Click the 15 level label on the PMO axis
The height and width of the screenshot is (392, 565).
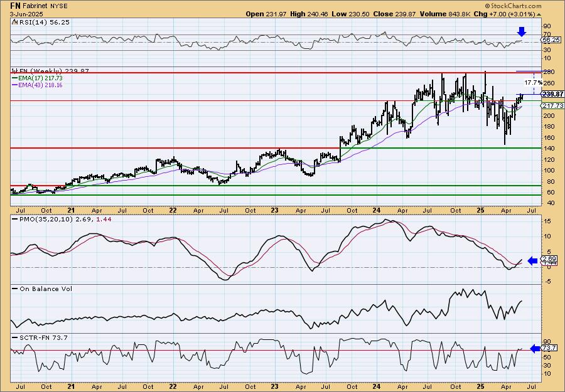coord(547,221)
